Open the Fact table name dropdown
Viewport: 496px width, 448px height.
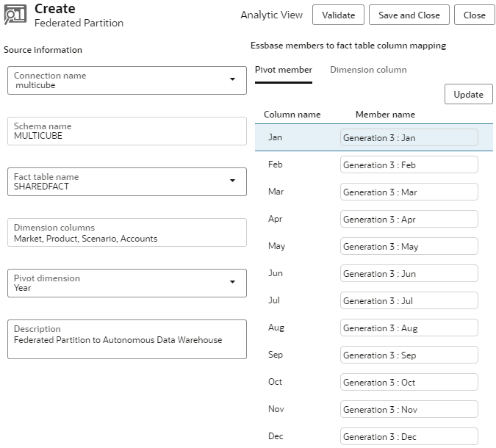tap(232, 181)
